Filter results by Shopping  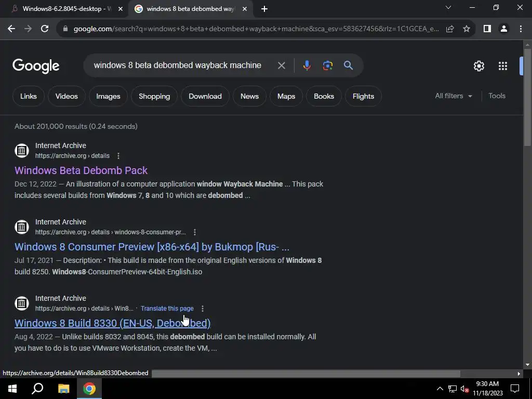click(154, 96)
